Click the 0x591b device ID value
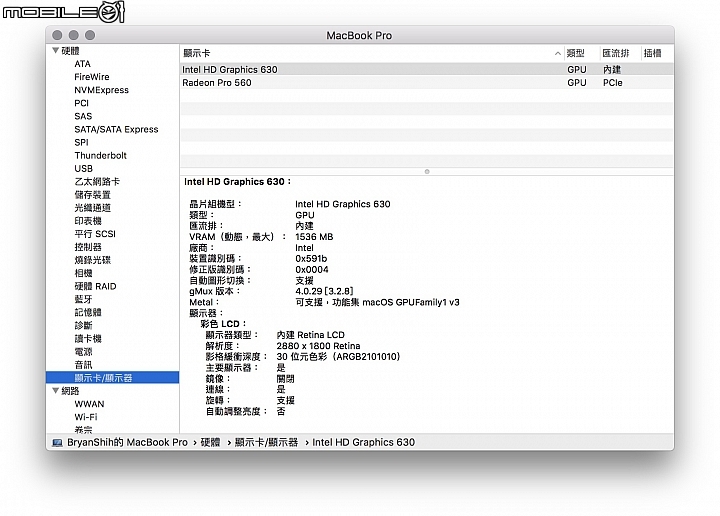Screen dimensions: 720x516 tap(311, 258)
